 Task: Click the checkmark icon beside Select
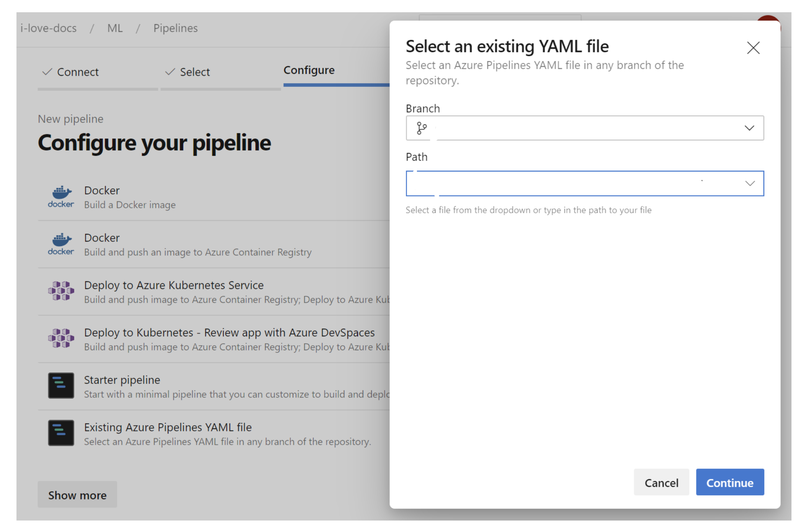[170, 72]
